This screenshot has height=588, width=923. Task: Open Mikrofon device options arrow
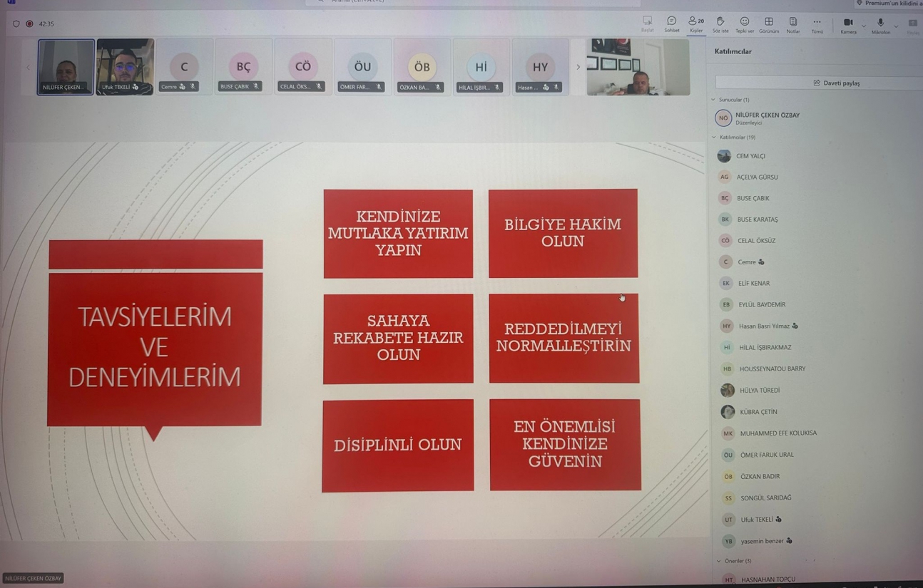pyautogui.click(x=896, y=26)
